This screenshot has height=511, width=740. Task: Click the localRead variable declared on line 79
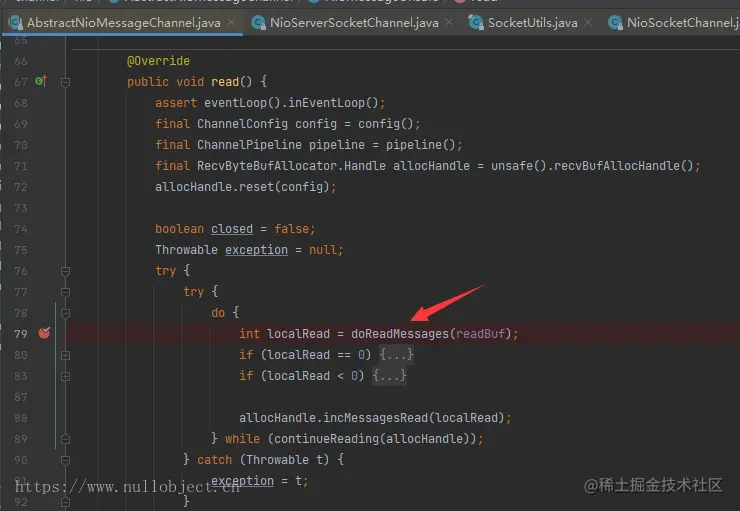coord(298,334)
